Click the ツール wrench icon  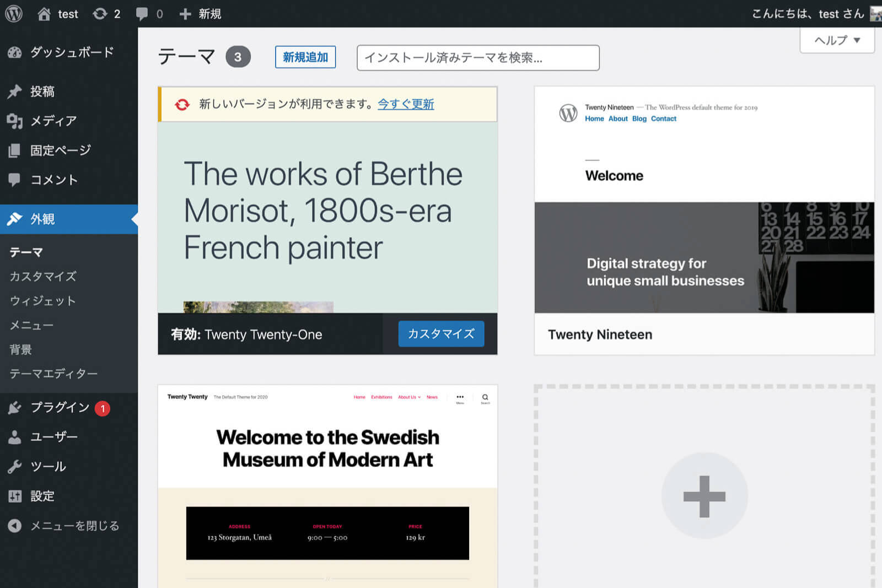15,467
